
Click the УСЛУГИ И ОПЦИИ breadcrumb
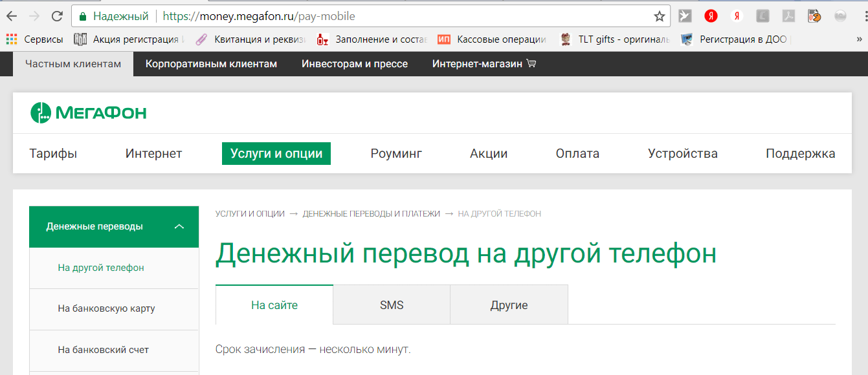pos(250,213)
